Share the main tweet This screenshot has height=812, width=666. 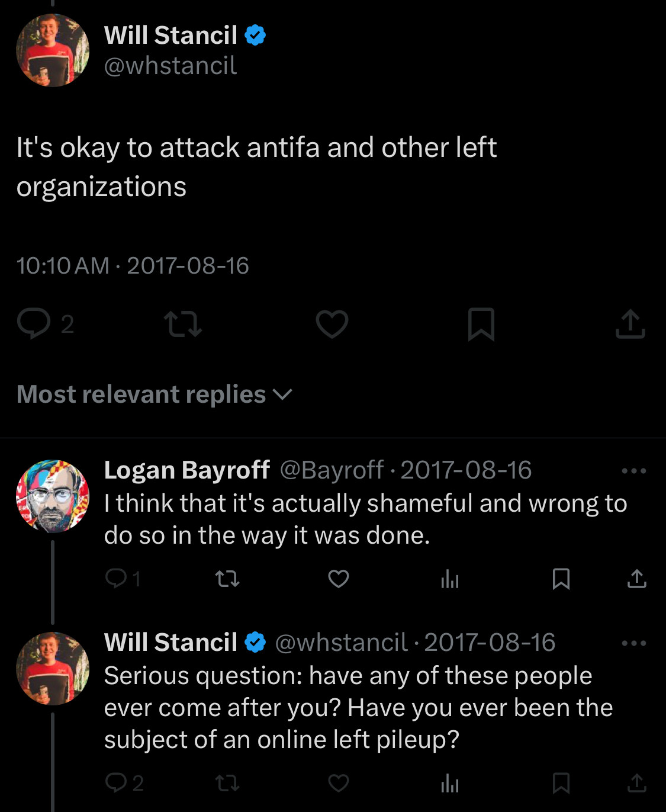click(630, 324)
